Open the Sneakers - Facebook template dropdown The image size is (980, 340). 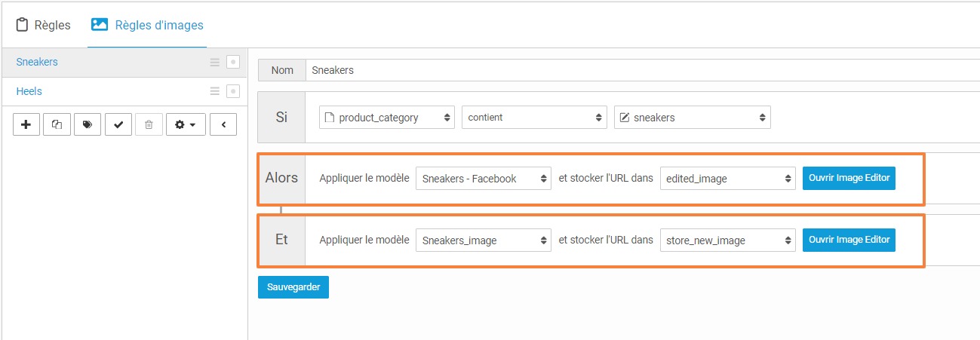[x=484, y=179]
